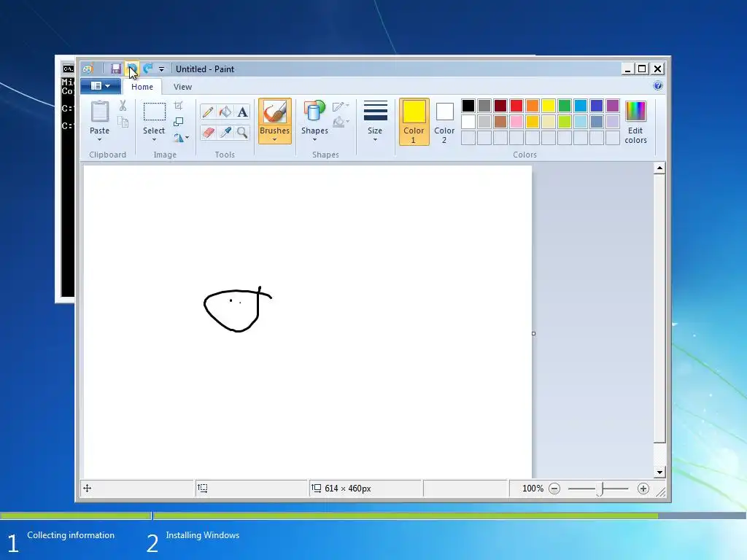Click the Command Prompt window icon behind Paint
Screen dimensions: 747x560
click(68, 69)
